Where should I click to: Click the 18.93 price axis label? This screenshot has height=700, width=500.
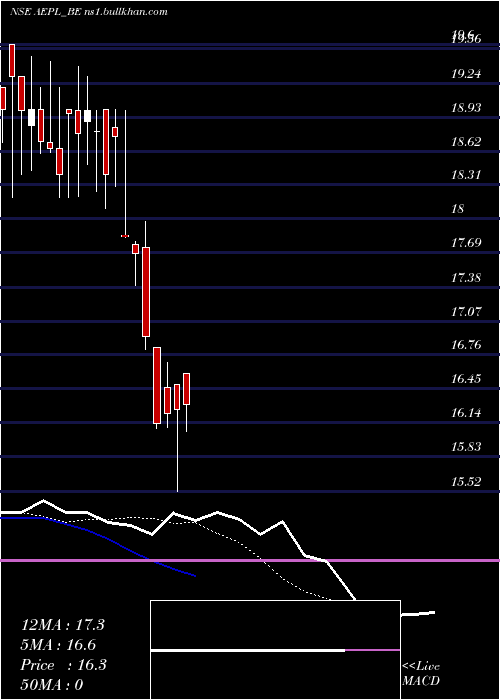click(466, 108)
